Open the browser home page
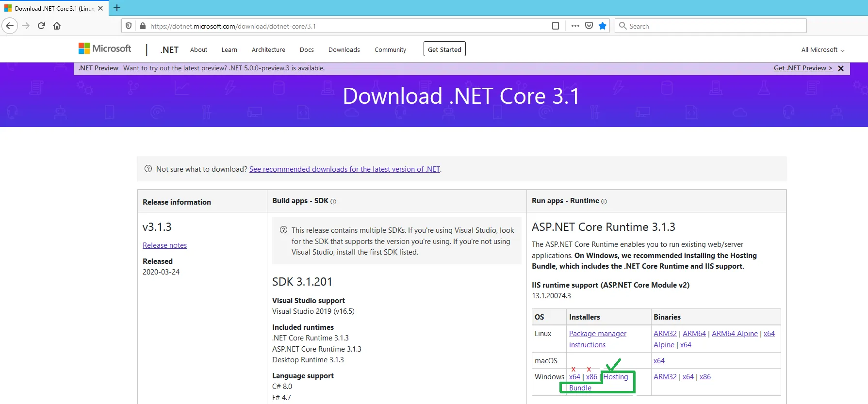 point(57,26)
